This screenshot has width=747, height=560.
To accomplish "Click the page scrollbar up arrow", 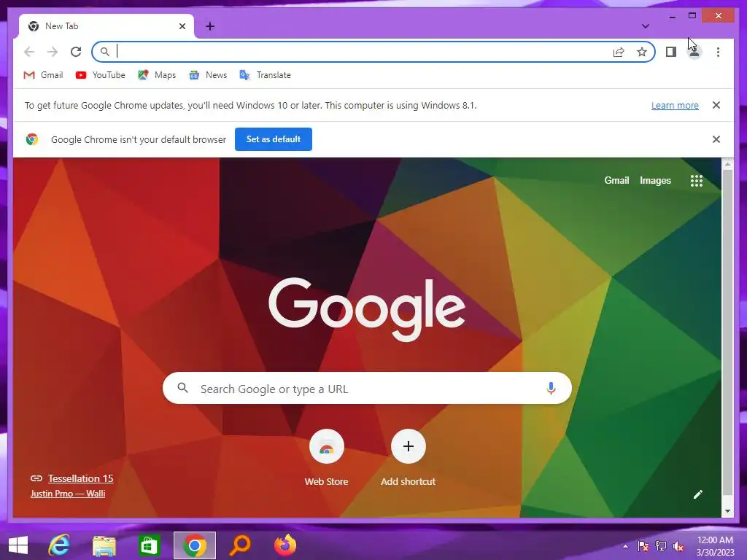I will click(727, 164).
